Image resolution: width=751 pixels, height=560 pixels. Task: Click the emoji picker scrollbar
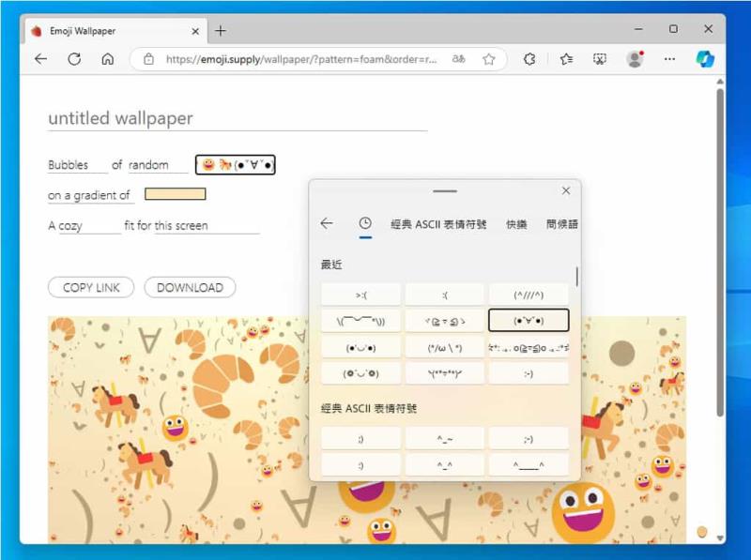tap(576, 277)
